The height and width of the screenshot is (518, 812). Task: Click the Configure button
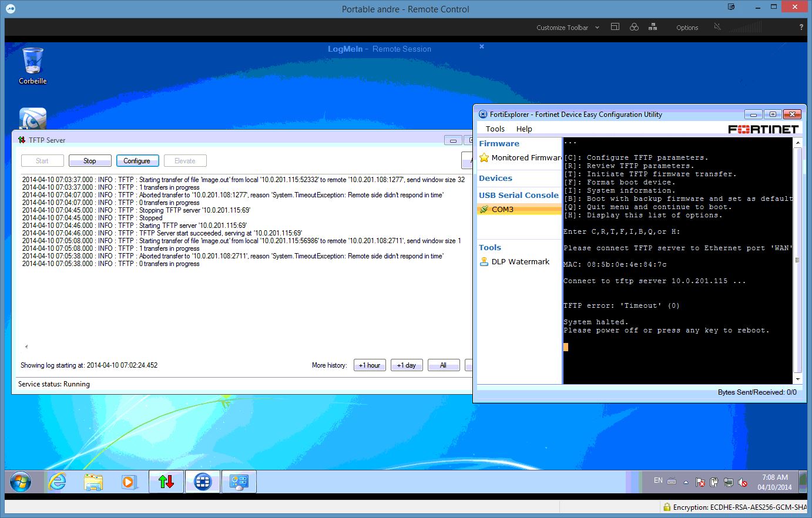(137, 161)
